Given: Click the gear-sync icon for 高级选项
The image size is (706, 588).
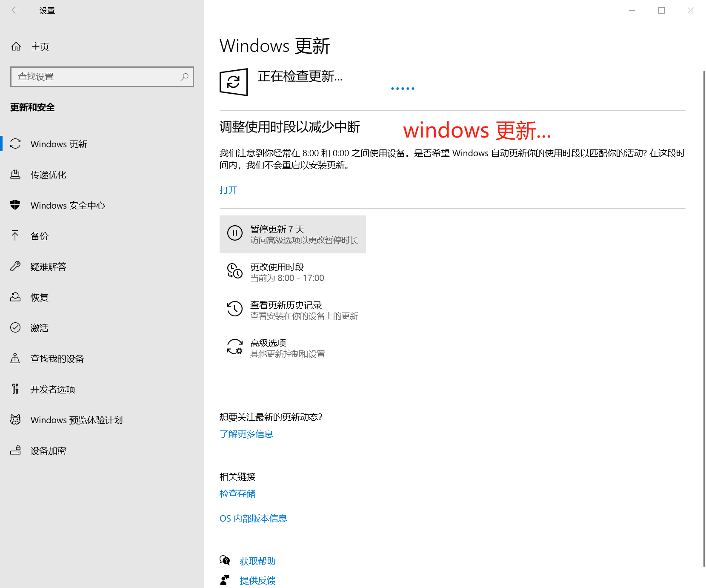Looking at the screenshot, I should coord(235,347).
